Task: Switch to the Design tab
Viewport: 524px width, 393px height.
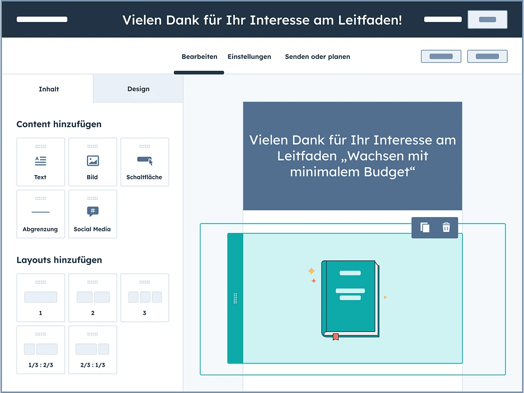Action: 138,89
